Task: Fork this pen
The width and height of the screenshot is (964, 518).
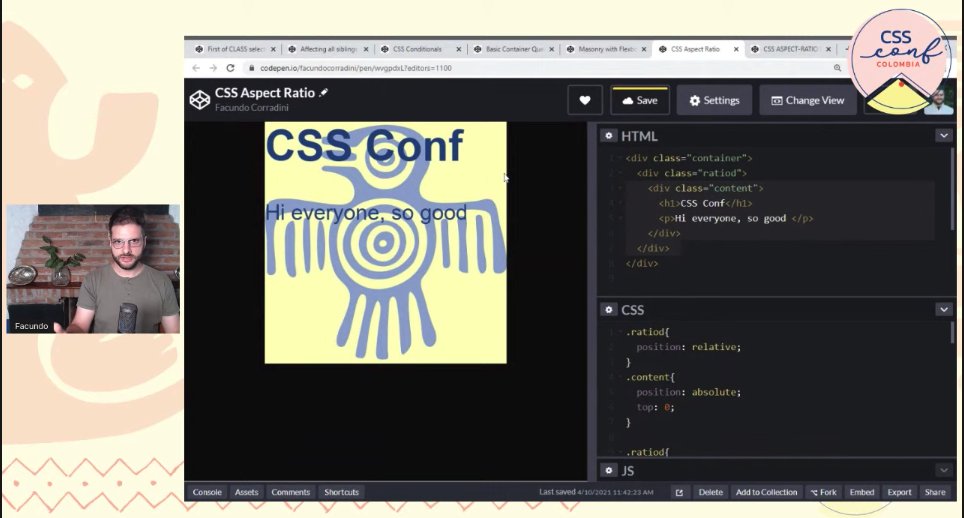Action: pos(824,492)
